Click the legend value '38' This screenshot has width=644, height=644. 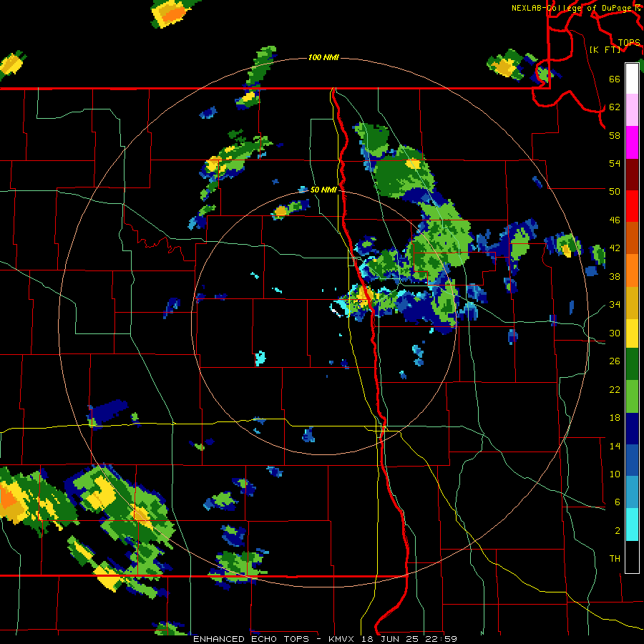point(615,276)
